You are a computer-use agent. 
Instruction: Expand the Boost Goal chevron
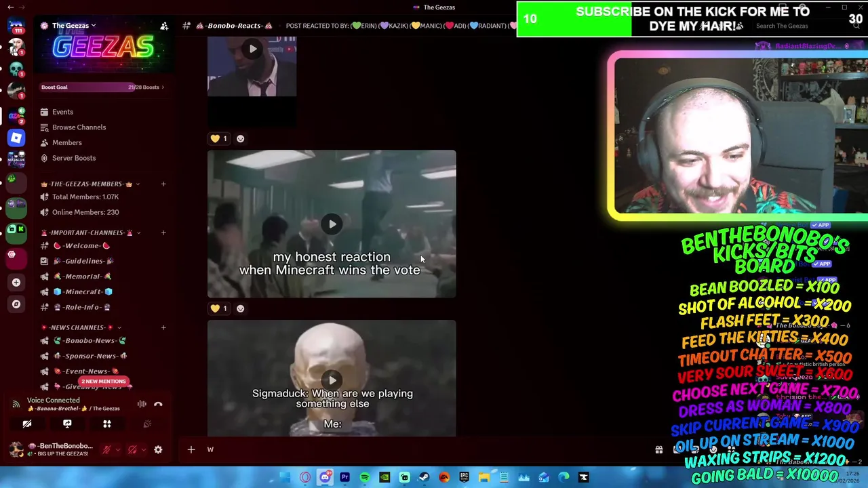[x=163, y=87]
